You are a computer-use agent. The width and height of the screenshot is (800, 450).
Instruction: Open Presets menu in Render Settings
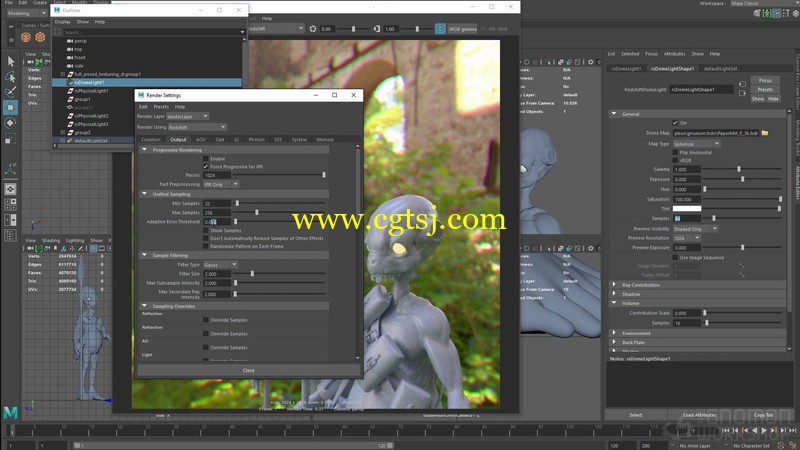click(161, 107)
